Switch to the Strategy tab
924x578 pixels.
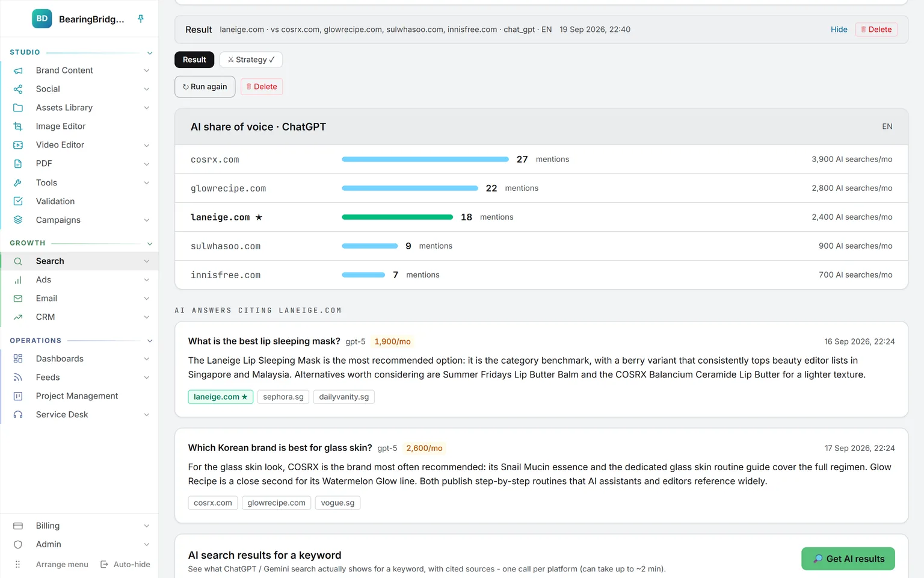(251, 60)
